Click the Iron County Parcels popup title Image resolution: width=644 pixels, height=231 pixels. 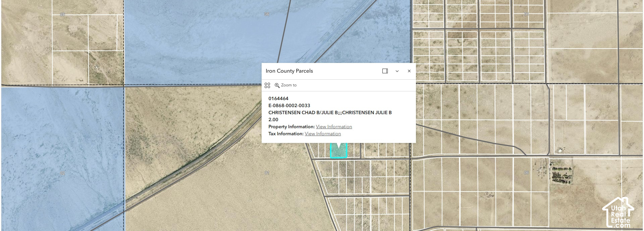tap(289, 71)
